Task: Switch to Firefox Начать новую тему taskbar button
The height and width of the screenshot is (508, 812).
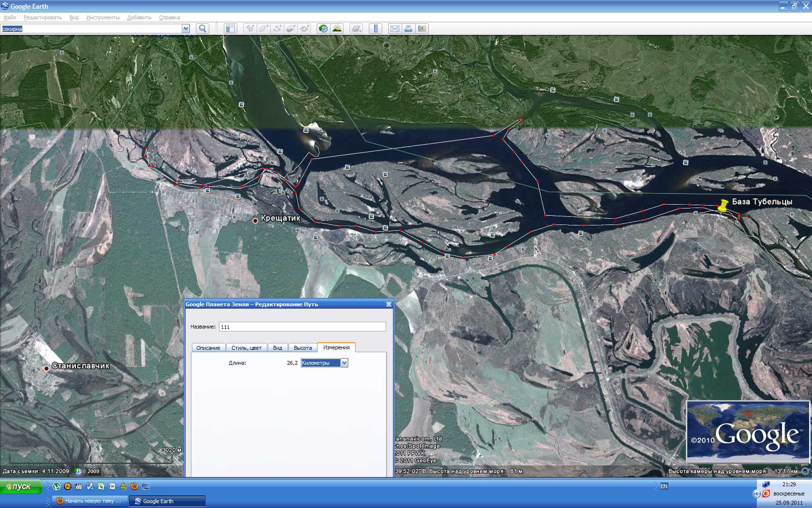Action: [x=90, y=501]
